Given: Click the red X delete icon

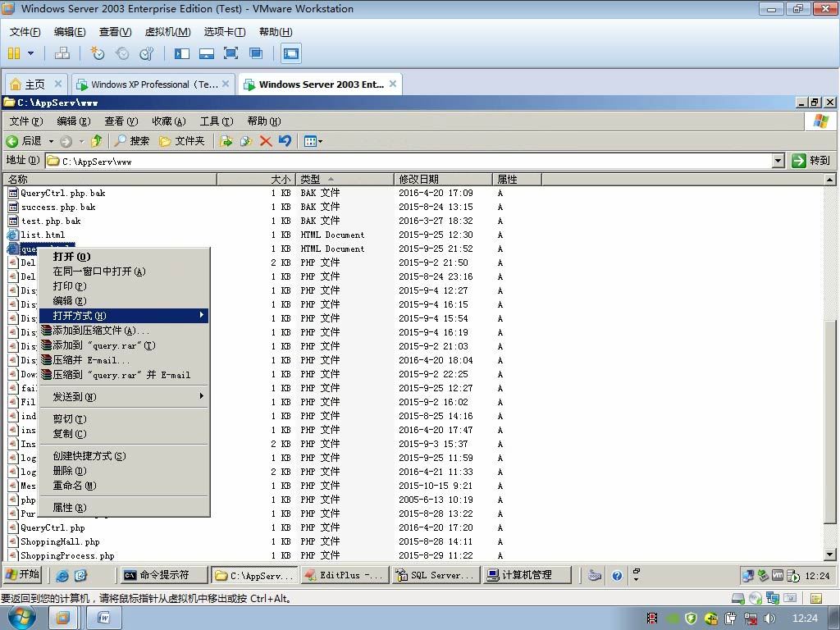Looking at the screenshot, I should coord(266,141).
